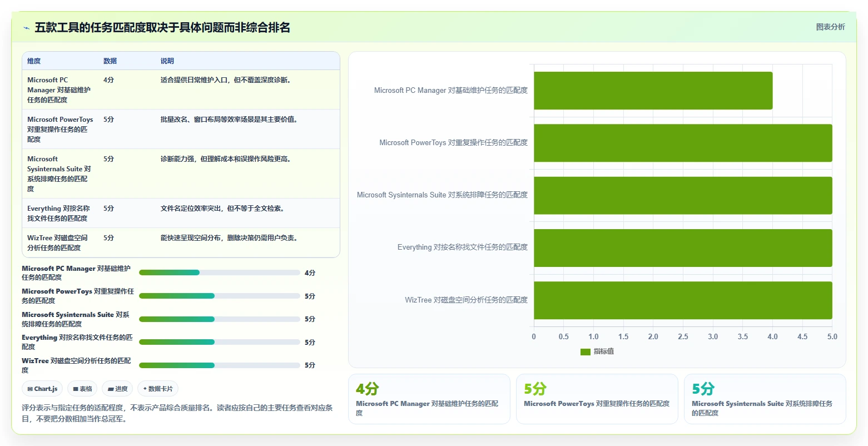Click the 数据 column header
This screenshot has height=446, width=868.
pyautogui.click(x=110, y=61)
